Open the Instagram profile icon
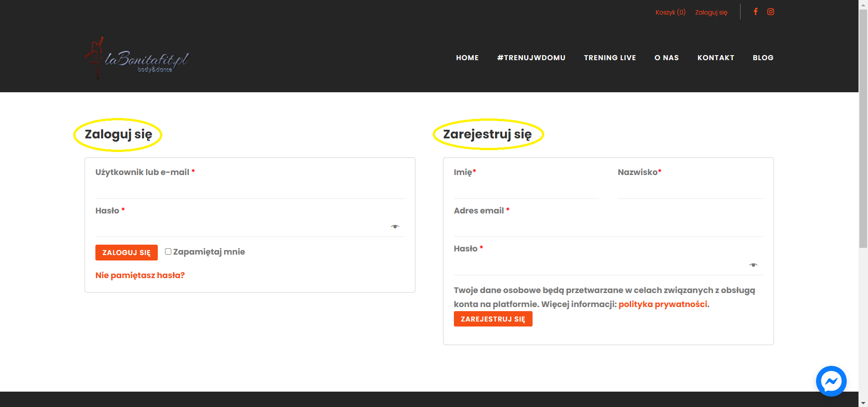 771,12
